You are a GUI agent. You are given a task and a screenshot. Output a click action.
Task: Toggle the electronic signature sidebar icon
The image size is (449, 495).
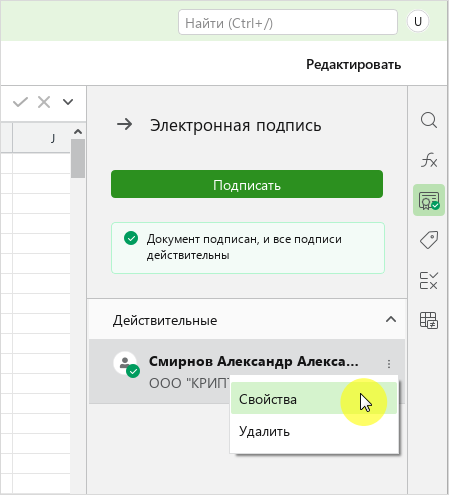pos(429,200)
